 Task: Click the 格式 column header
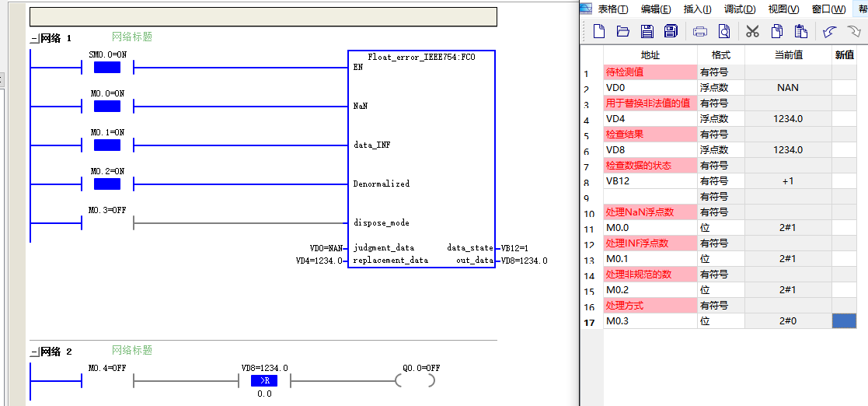(x=721, y=55)
